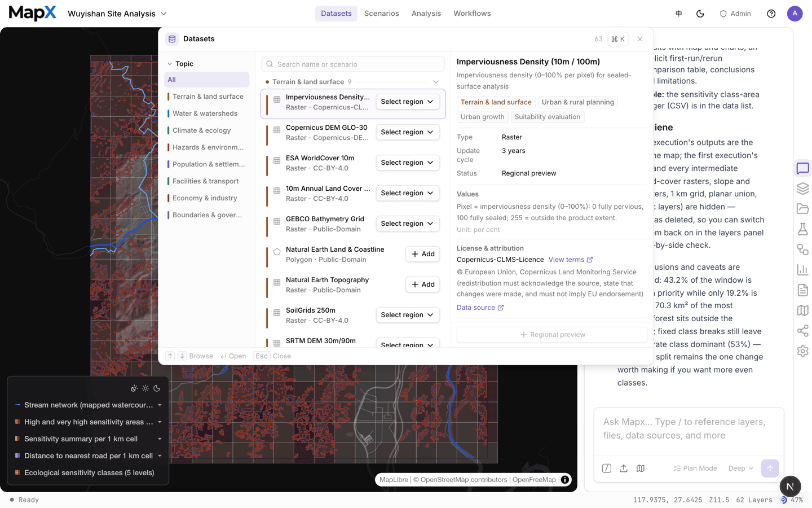The image size is (812, 508).
Task: Open Select region dropdown for SoilGrids 250m
Action: tap(408, 315)
